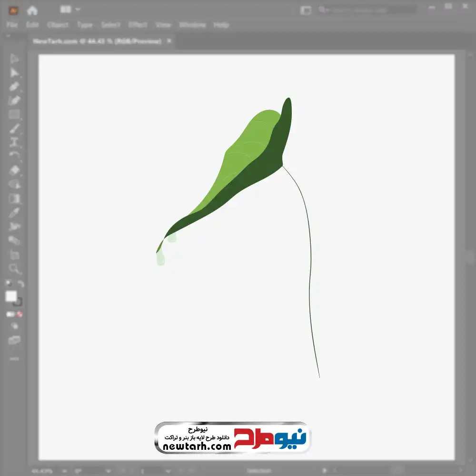Open the Select menu
Viewport: 476px width, 476px height.
click(x=111, y=25)
